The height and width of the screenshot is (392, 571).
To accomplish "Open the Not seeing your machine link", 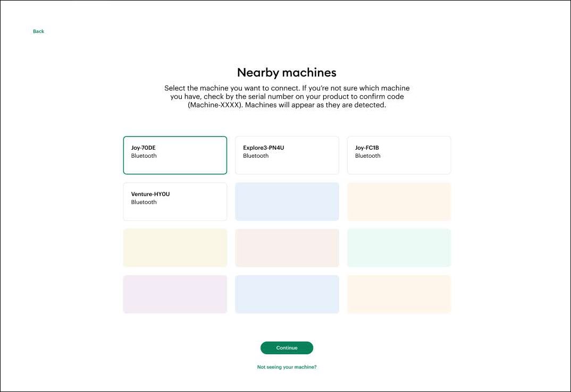I will 287,367.
